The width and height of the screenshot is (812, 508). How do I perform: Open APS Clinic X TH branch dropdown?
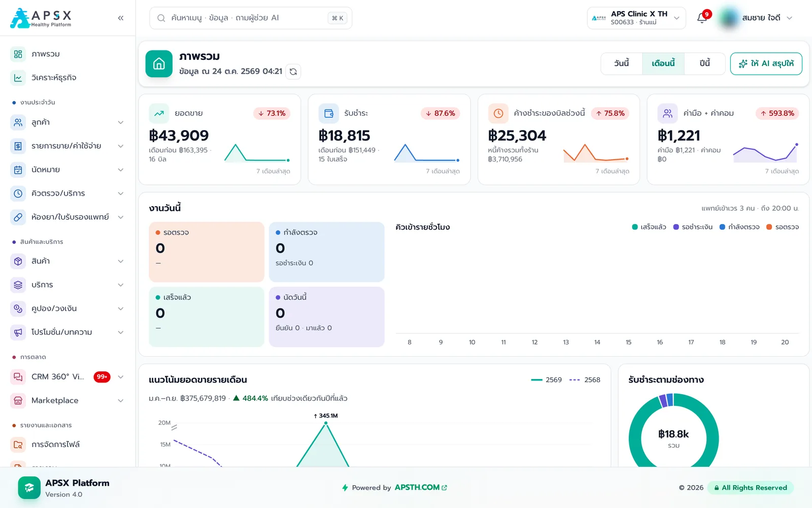click(636, 18)
